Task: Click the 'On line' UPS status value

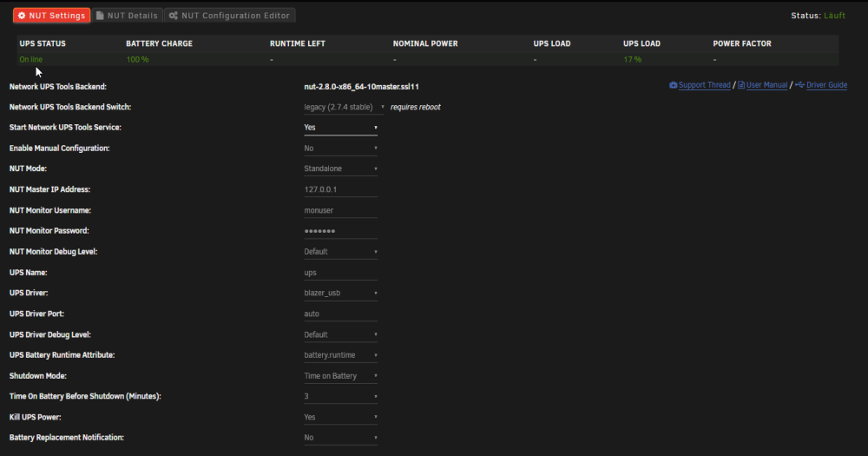Action: pyautogui.click(x=31, y=59)
